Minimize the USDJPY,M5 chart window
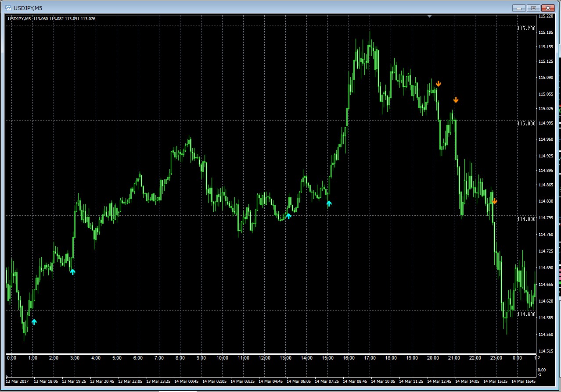This screenshot has width=561, height=392. click(x=519, y=8)
